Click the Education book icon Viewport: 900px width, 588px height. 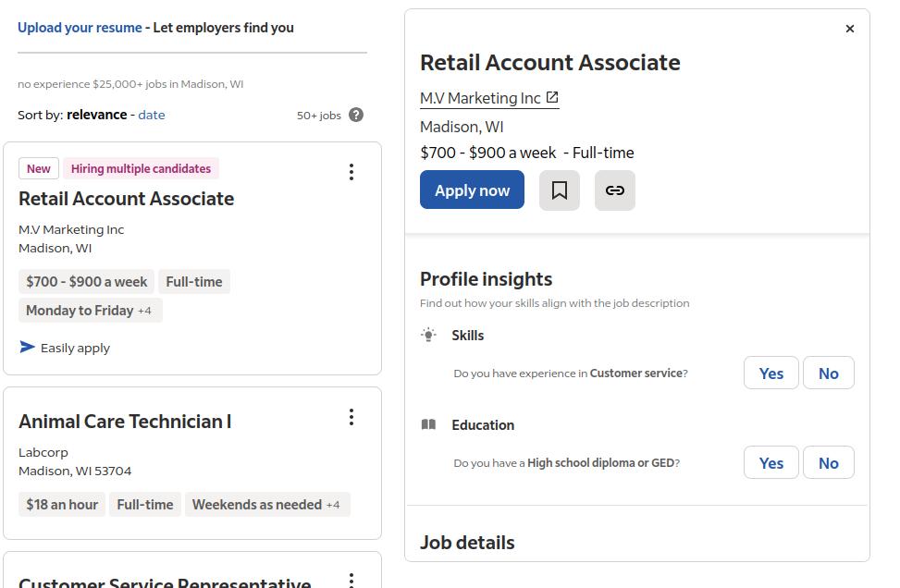[428, 424]
